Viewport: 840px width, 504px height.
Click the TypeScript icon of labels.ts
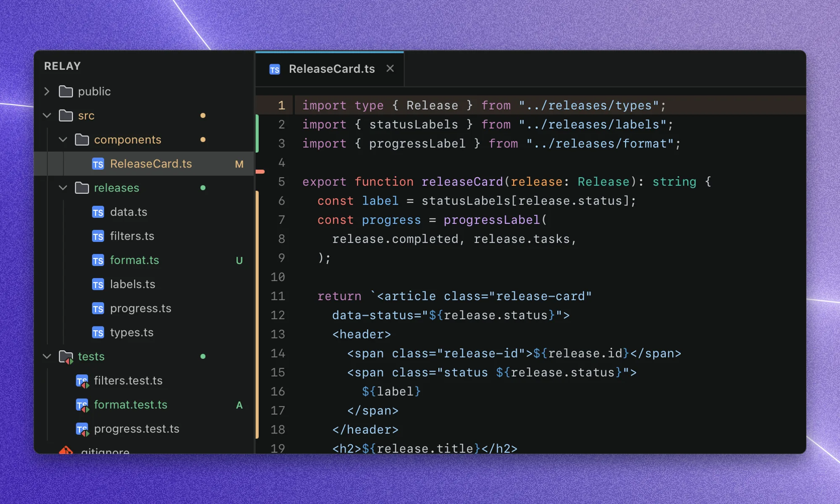[x=98, y=284]
